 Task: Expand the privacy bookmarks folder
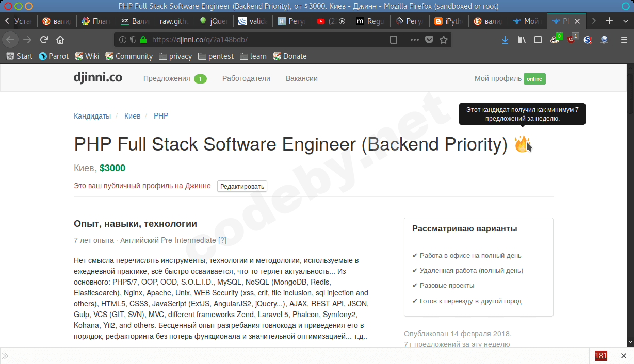coord(175,56)
